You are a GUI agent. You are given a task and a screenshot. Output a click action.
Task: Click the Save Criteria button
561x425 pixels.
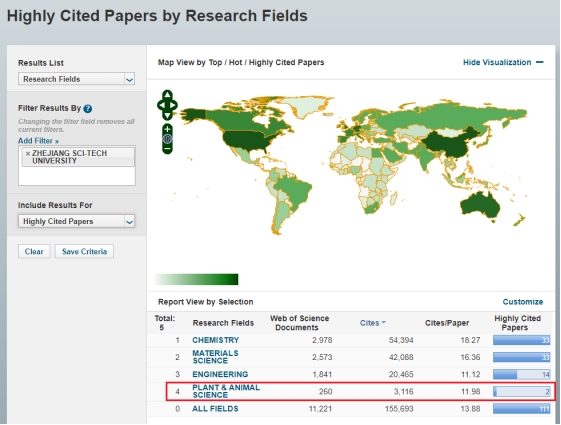[x=84, y=251]
